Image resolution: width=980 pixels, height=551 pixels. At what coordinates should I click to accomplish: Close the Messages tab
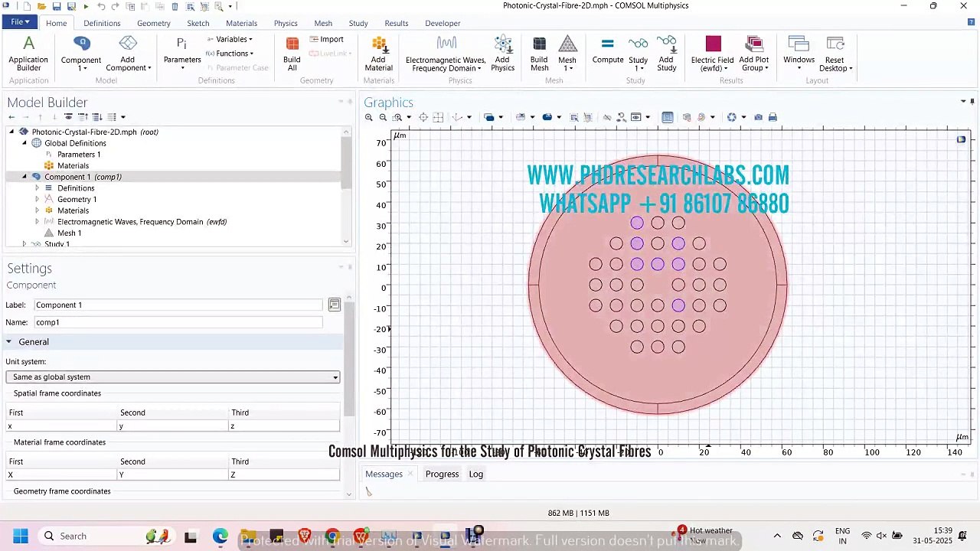pos(410,474)
